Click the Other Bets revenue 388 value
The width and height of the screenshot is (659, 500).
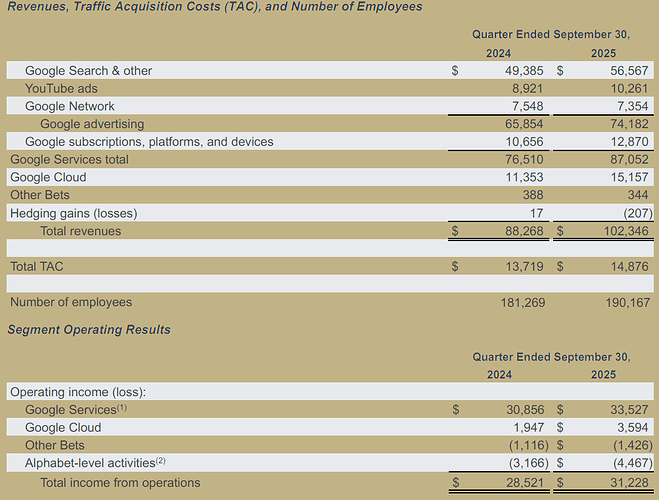533,195
